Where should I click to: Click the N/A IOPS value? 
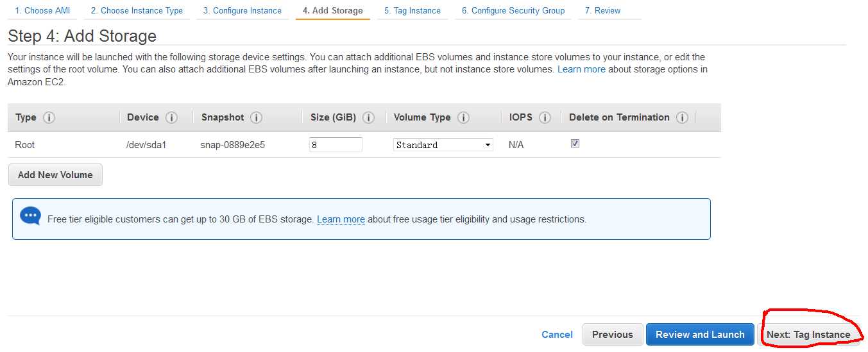pos(516,145)
